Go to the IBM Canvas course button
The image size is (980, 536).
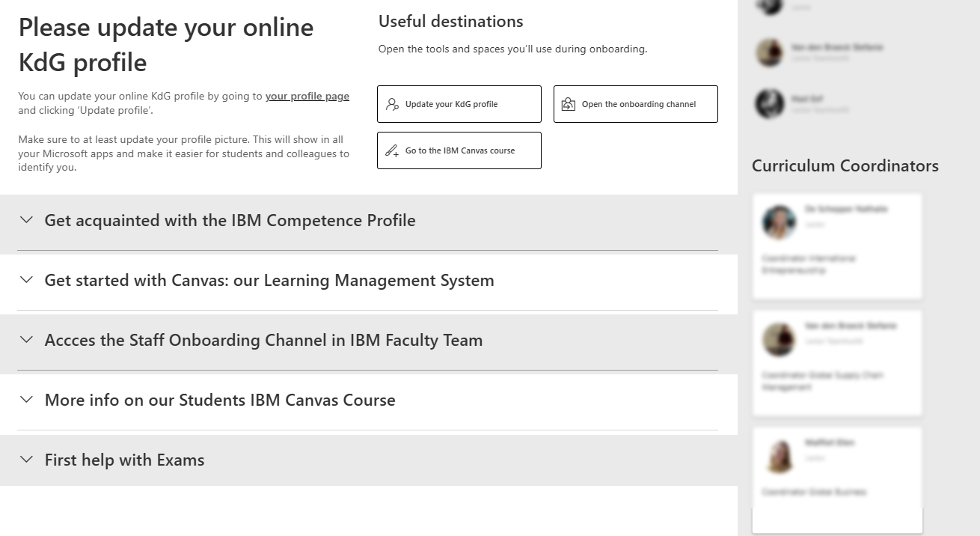pyautogui.click(x=459, y=150)
